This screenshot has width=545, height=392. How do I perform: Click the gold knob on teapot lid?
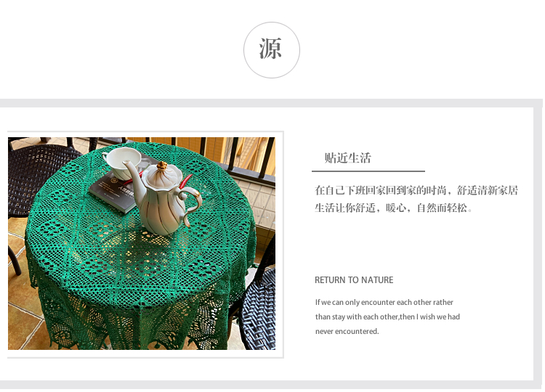[161, 166]
